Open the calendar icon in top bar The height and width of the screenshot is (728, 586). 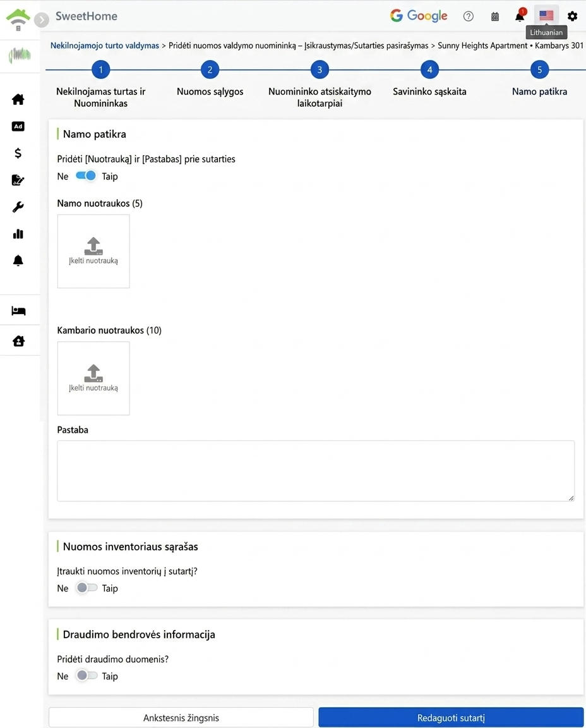pyautogui.click(x=495, y=16)
